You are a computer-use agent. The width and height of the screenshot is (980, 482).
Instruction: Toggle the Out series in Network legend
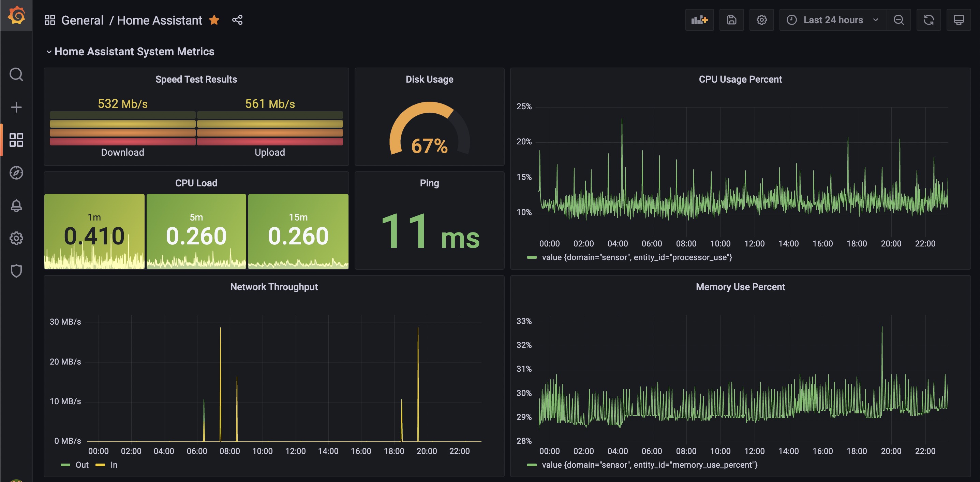(x=81, y=465)
